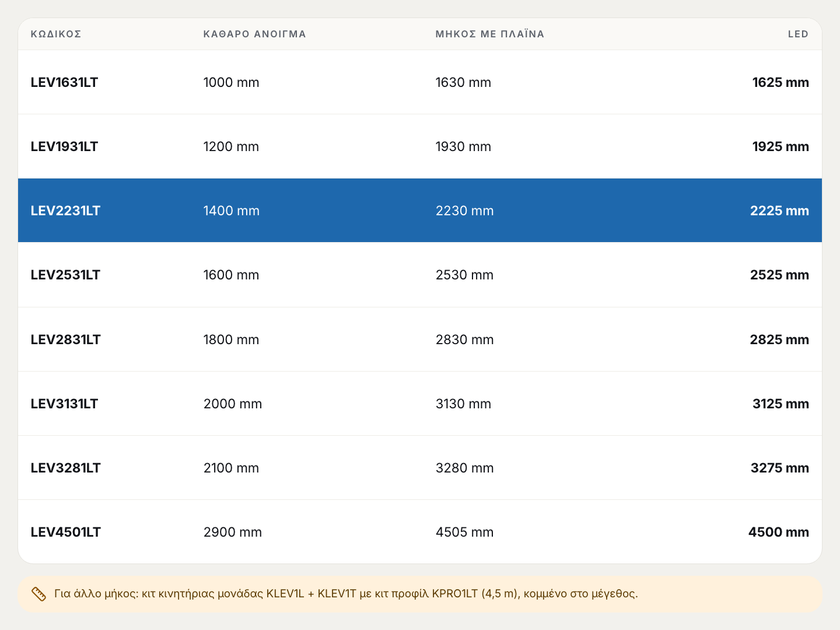Click the 1630 mm length value

[464, 82]
